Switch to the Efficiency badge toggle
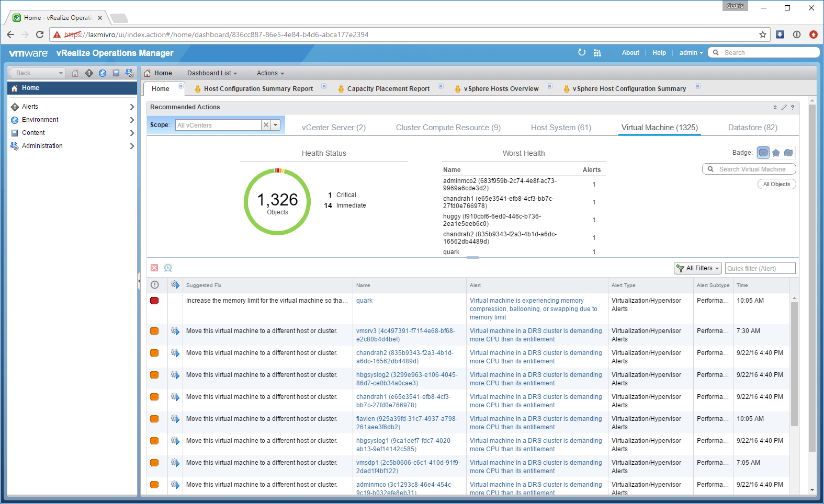Image resolution: width=824 pixels, height=504 pixels. pos(788,153)
